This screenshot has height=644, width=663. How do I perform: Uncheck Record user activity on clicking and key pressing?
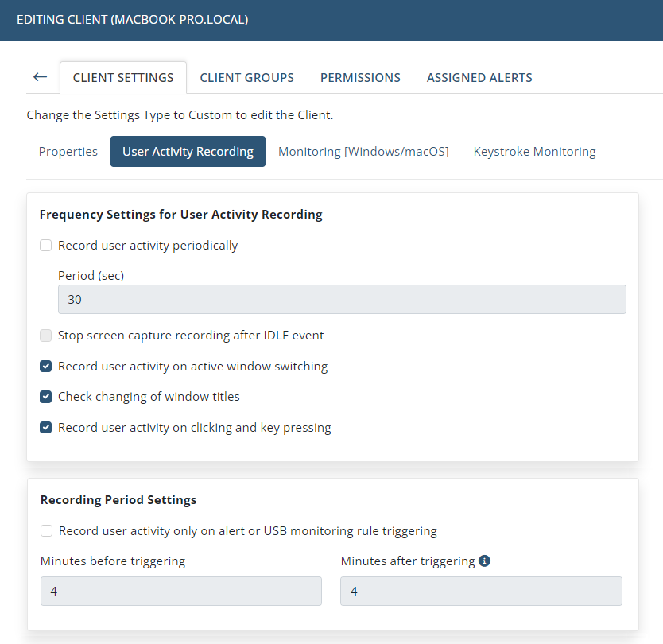(x=45, y=428)
